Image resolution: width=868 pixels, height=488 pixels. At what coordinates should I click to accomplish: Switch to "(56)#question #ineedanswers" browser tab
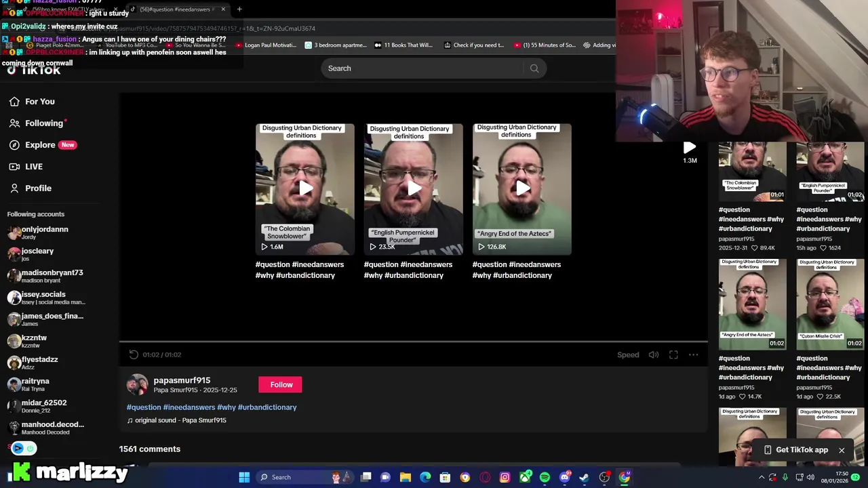pyautogui.click(x=178, y=9)
